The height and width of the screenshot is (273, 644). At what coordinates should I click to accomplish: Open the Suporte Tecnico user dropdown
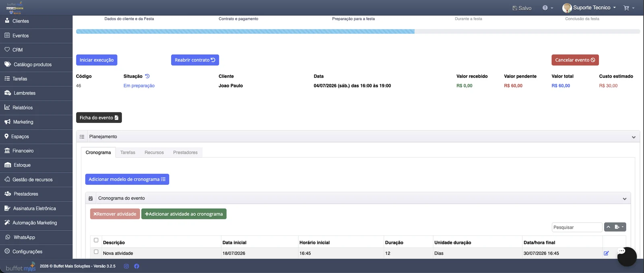589,8
